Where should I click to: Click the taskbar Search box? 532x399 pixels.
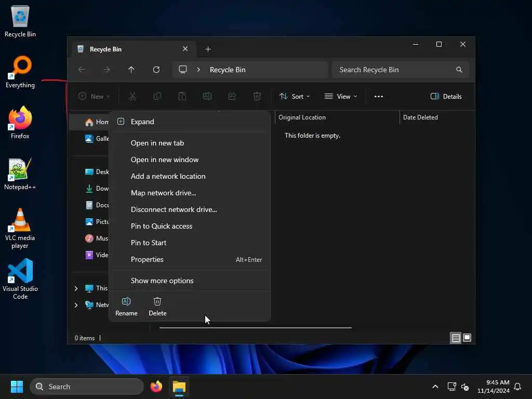point(87,387)
